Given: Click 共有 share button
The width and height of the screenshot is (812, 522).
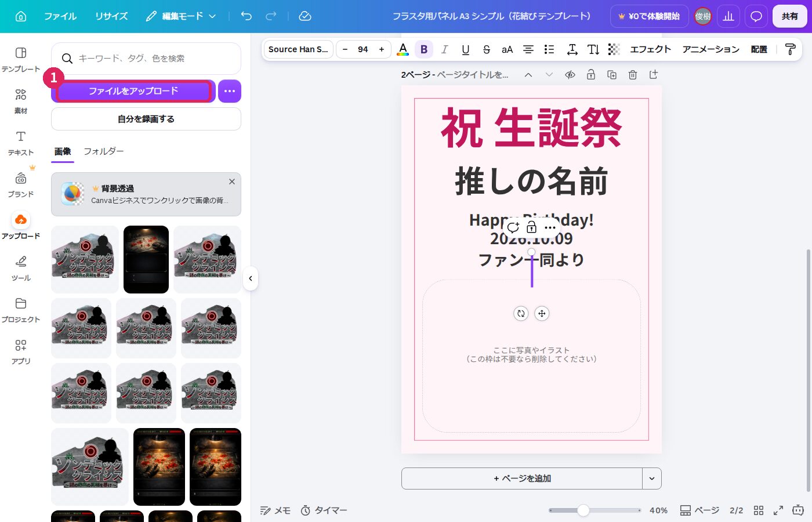Looking at the screenshot, I should 790,16.
